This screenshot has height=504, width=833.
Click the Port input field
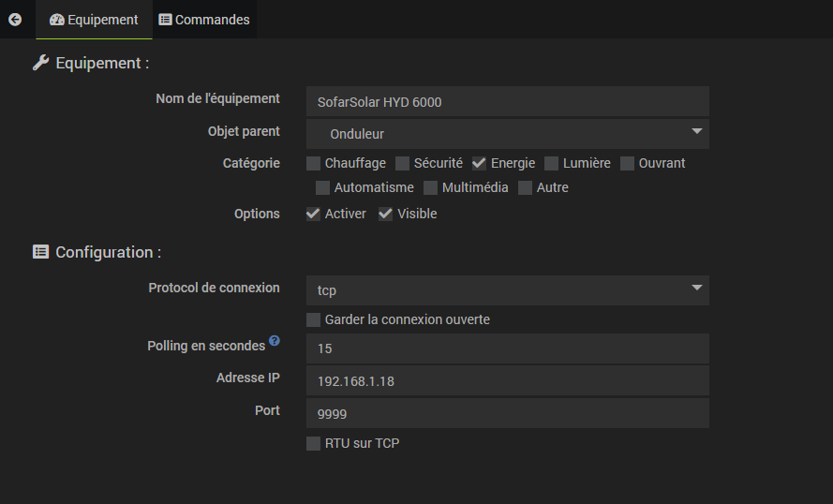coord(507,413)
